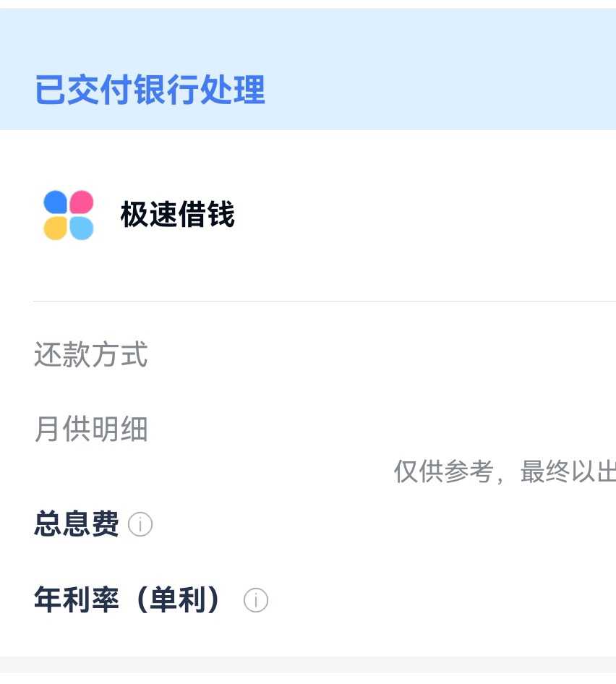Click the light blue petal of the logo
Viewport: 616px width, 684px height.
click(82, 228)
